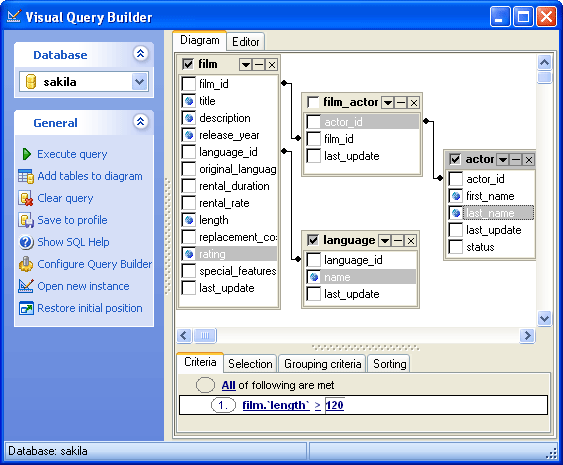
Task: Click the film.`length` criterion link
Action: (276, 405)
